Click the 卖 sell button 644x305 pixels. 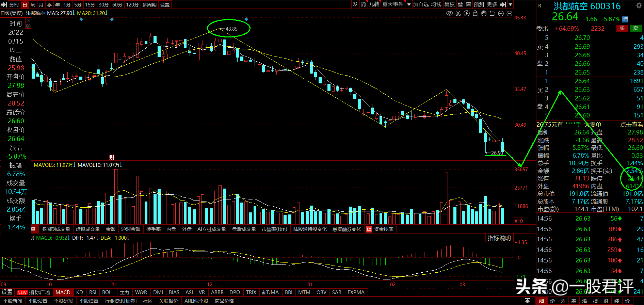(636, 28)
